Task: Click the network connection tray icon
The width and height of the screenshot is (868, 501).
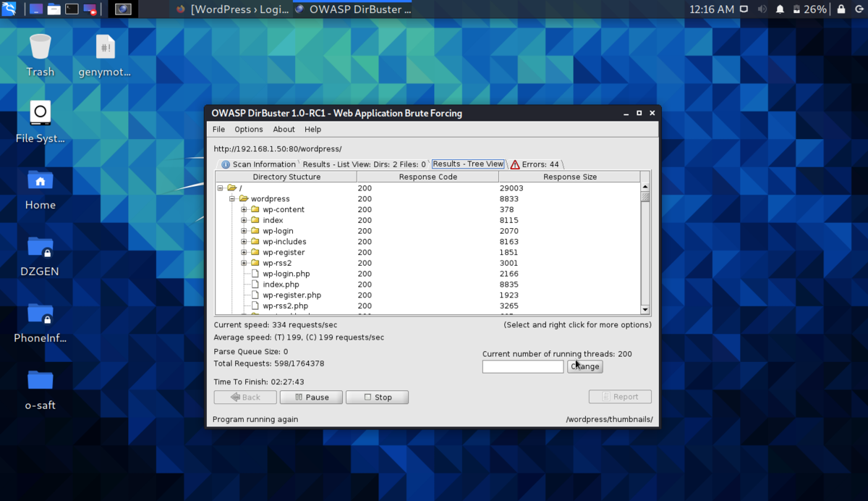Action: 744,9
